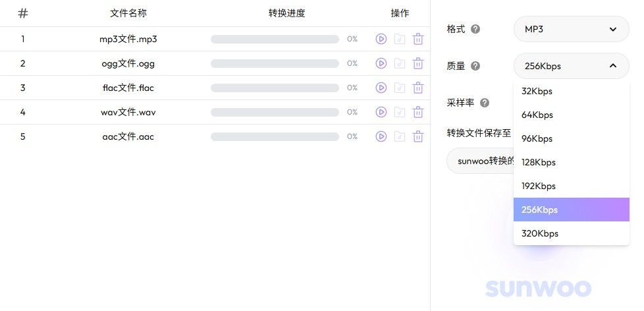Delete ogg文件.ogg with the trash icon
The image size is (644, 311).
point(417,63)
